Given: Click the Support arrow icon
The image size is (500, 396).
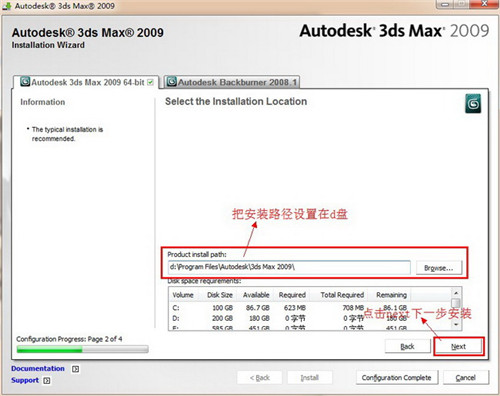Looking at the screenshot, I should 47,380.
